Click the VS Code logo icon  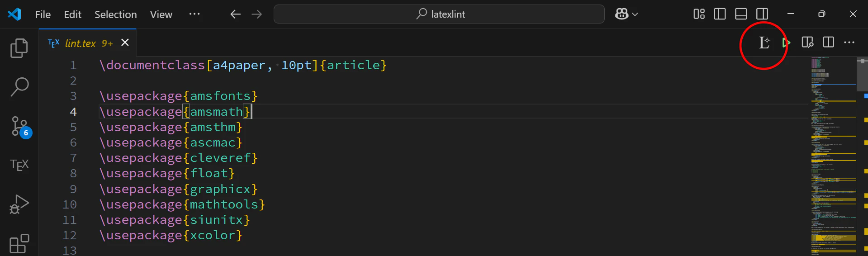click(14, 14)
